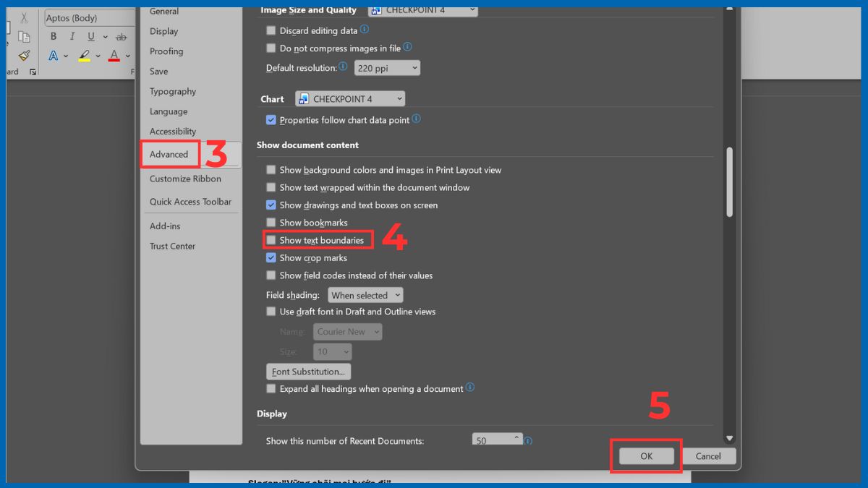Enable Show text boundaries checkbox
This screenshot has width=868, height=488.
click(x=271, y=240)
